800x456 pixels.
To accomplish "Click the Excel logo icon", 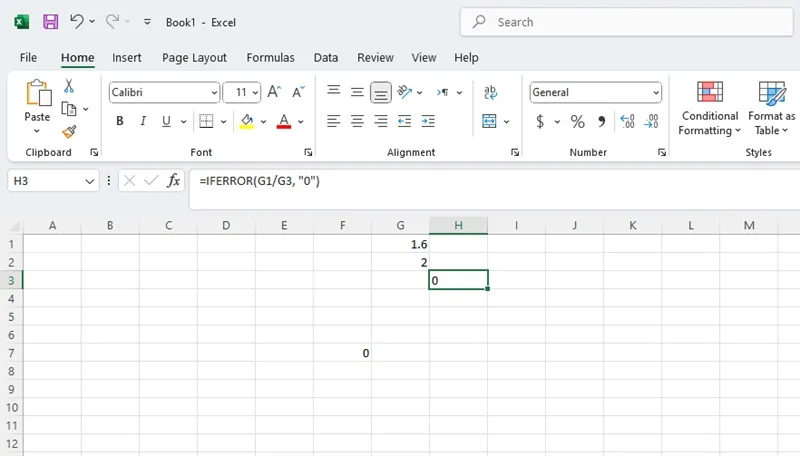I will click(x=21, y=22).
